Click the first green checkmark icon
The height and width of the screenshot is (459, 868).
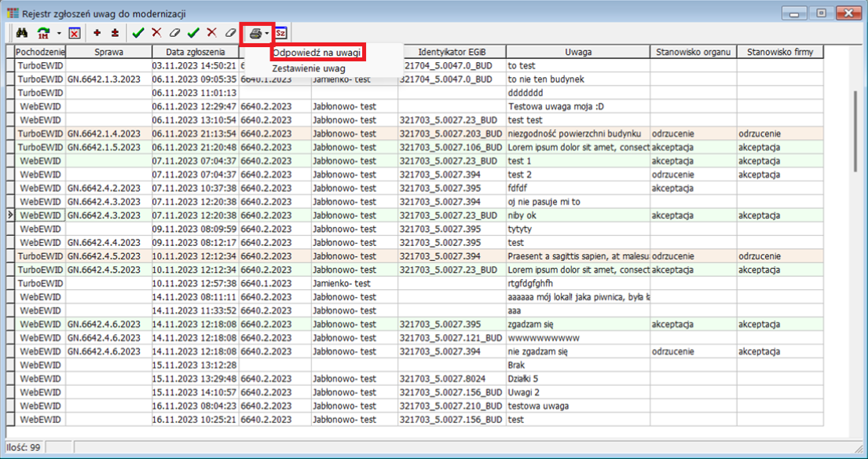click(x=138, y=34)
